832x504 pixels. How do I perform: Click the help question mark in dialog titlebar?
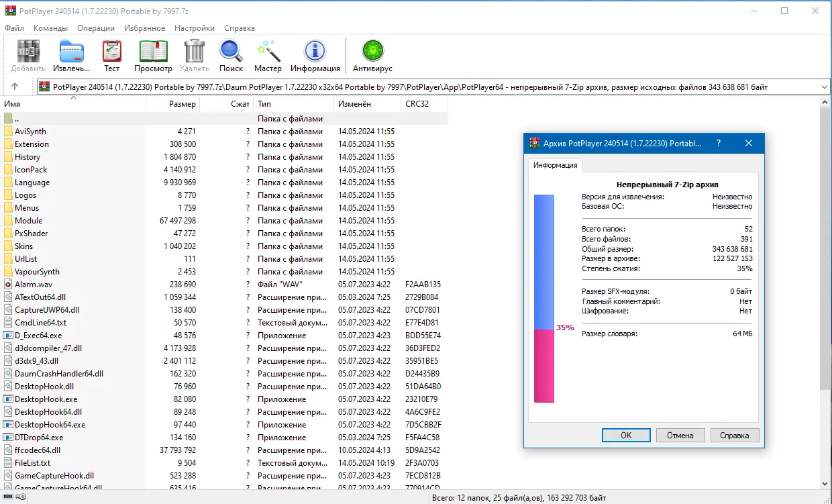pyautogui.click(x=718, y=143)
